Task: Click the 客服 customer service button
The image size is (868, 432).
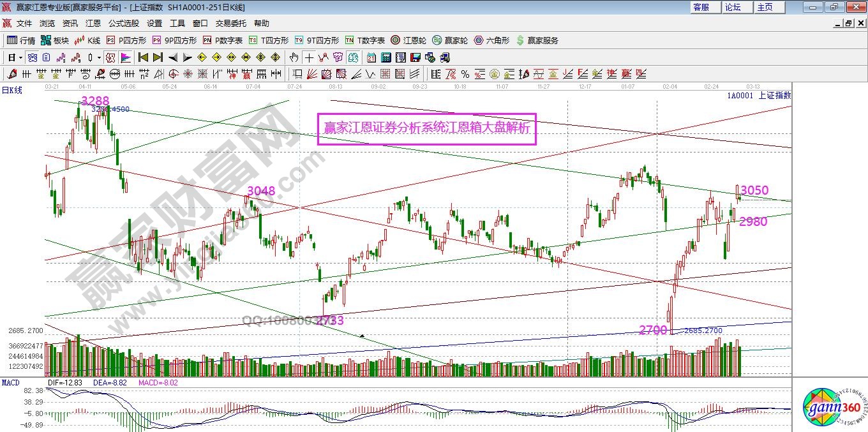Action: tap(701, 7)
